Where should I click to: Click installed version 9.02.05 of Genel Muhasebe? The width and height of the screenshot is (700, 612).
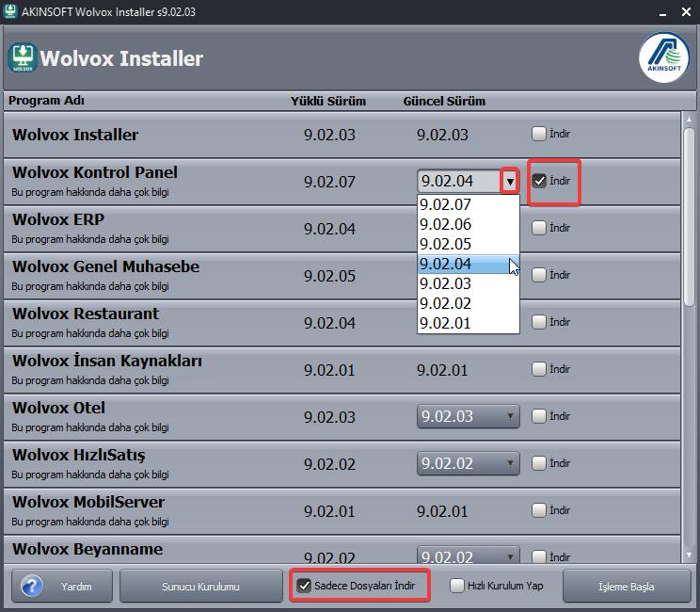click(x=329, y=276)
